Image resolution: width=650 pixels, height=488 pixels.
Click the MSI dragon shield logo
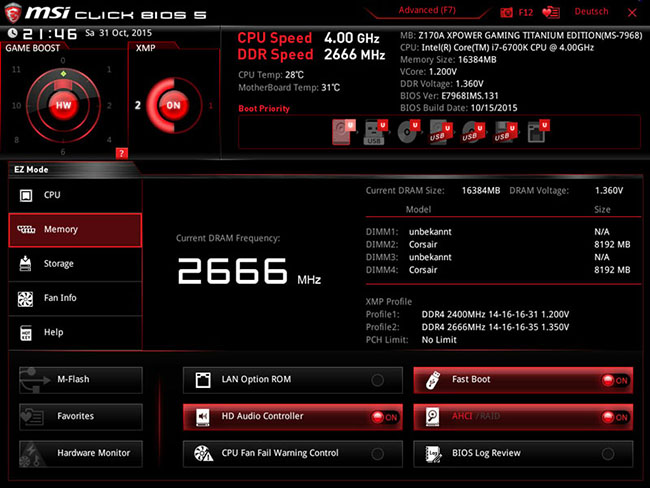coord(13,13)
